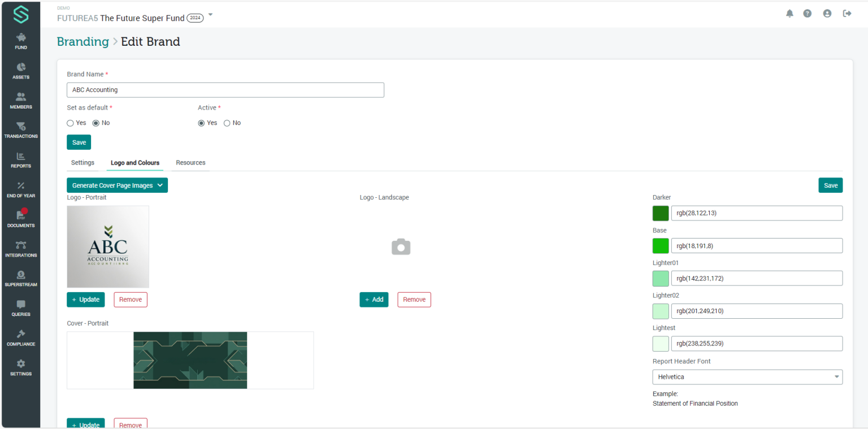Open Members from the sidebar

pos(21,100)
